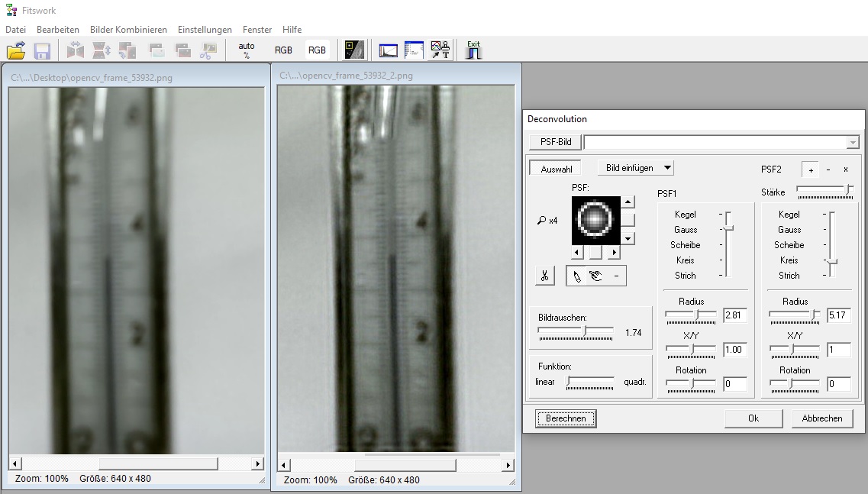
Task: Open the Einstellungen menu
Action: point(205,29)
